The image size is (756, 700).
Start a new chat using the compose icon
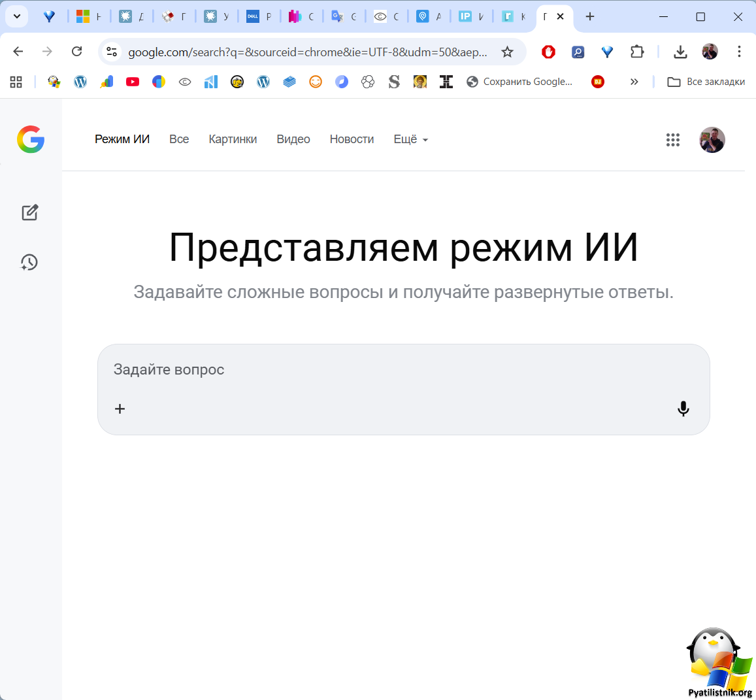[x=29, y=212]
